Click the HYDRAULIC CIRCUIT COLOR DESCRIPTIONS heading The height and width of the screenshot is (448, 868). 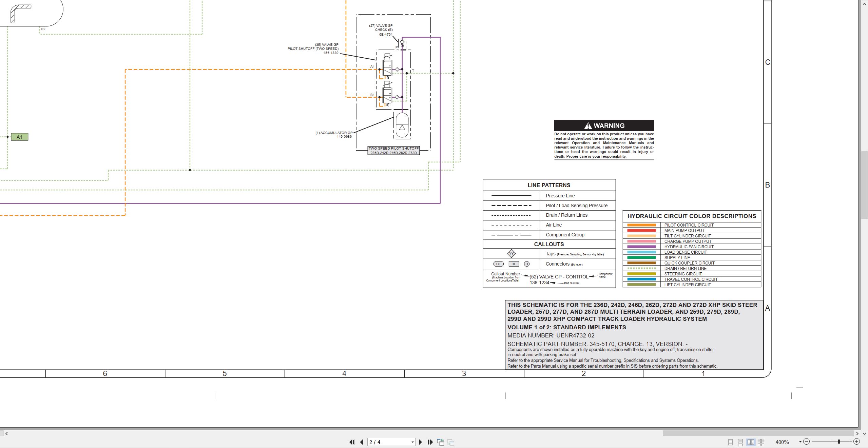pyautogui.click(x=692, y=216)
